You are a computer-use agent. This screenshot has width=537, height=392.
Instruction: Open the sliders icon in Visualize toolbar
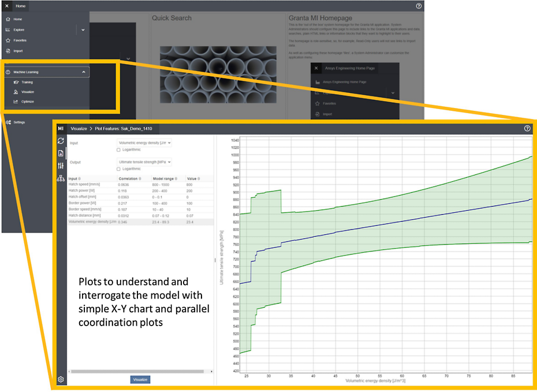coord(61,166)
